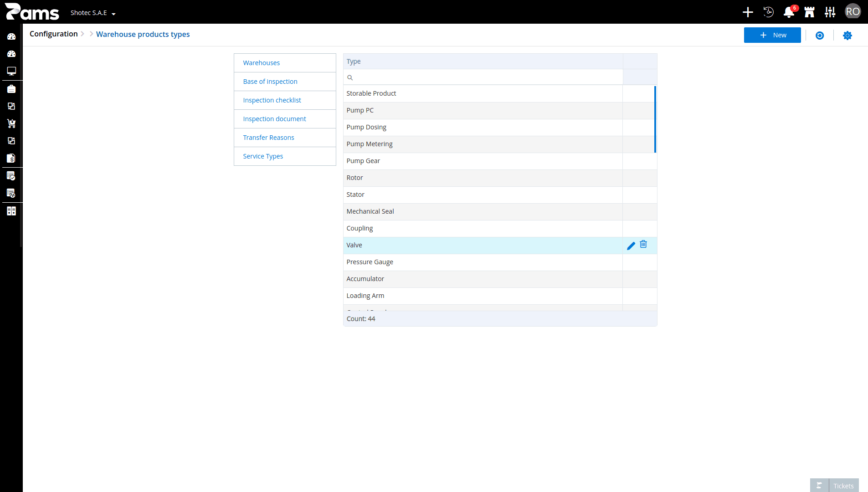The width and height of the screenshot is (868, 492).
Task: Open the history clock icon in top bar
Action: 768,12
